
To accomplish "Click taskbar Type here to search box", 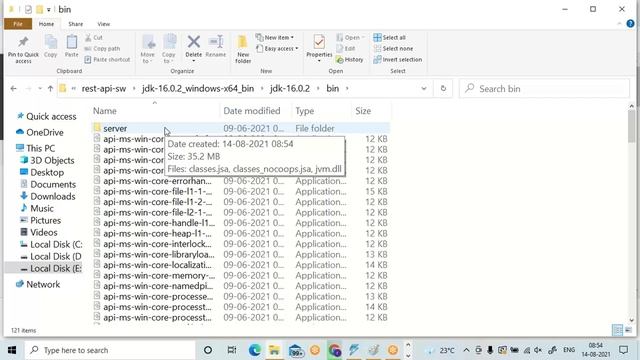I will click(110, 350).
